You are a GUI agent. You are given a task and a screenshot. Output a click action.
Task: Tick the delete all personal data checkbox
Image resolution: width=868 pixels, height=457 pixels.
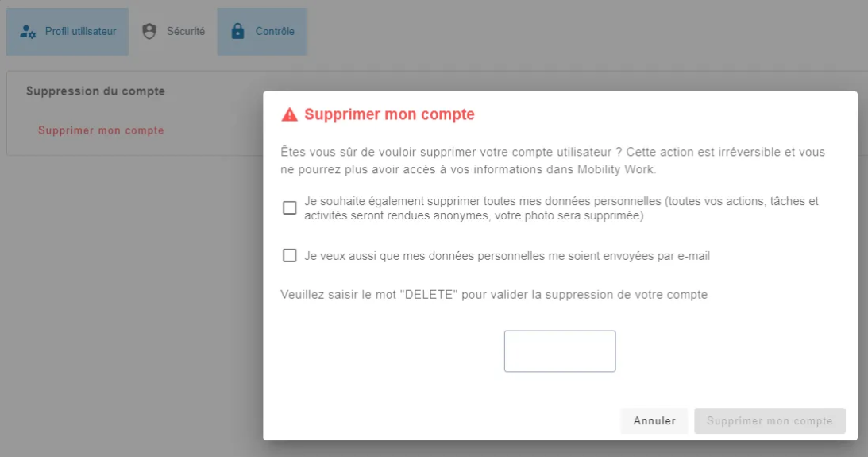click(290, 208)
